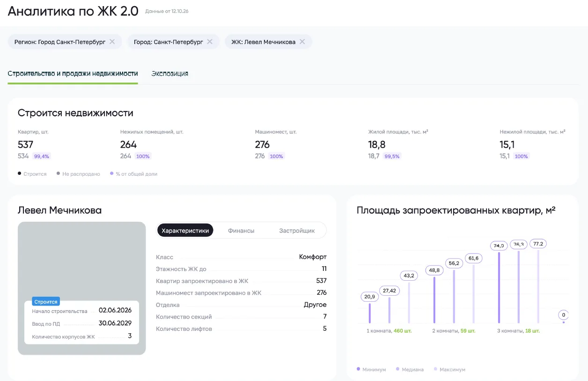Click the Количество корпусов ЖК label
588x381 pixels.
coord(64,336)
